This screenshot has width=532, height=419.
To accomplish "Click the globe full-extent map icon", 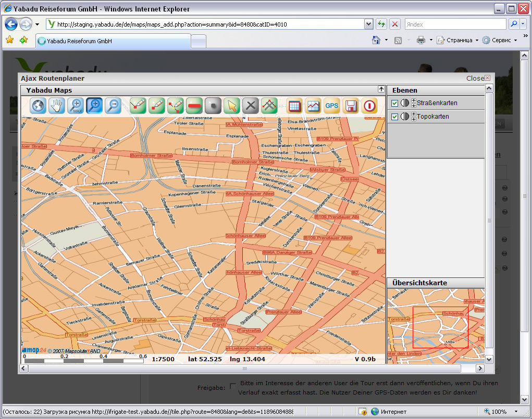I will pyautogui.click(x=38, y=106).
